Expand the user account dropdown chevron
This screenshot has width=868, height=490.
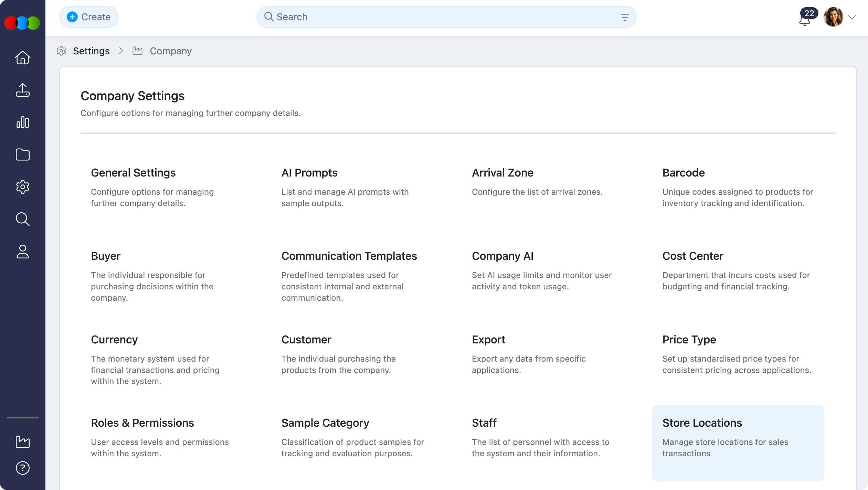[x=852, y=17]
